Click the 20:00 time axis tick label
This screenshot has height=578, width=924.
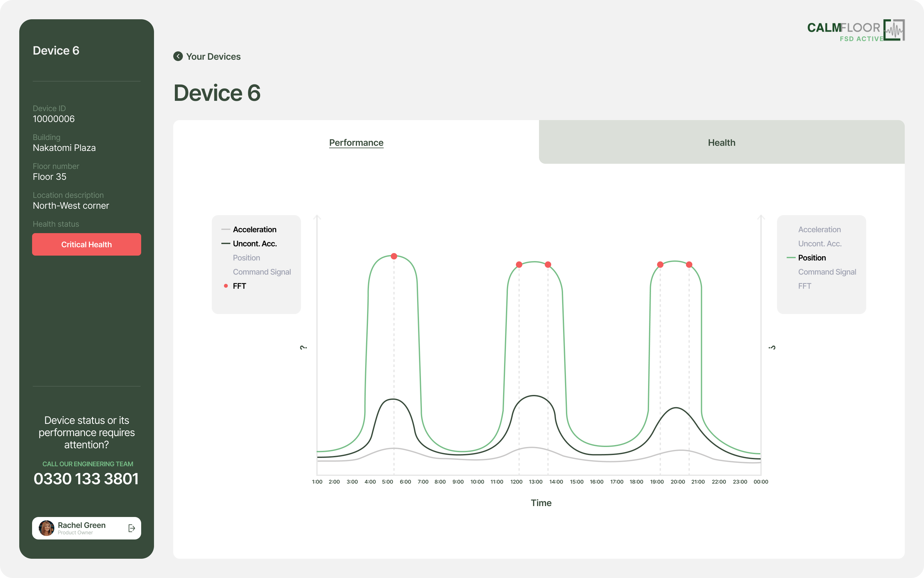678,482
